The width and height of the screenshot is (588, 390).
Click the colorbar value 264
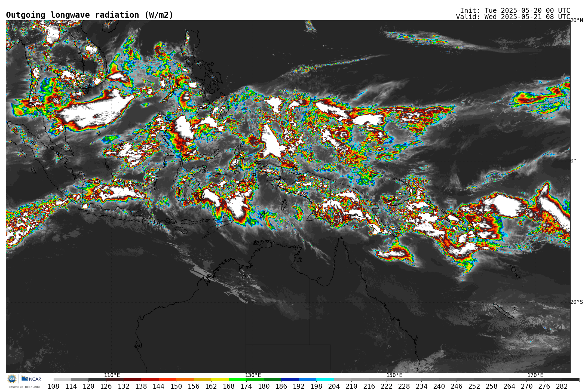click(x=509, y=386)
